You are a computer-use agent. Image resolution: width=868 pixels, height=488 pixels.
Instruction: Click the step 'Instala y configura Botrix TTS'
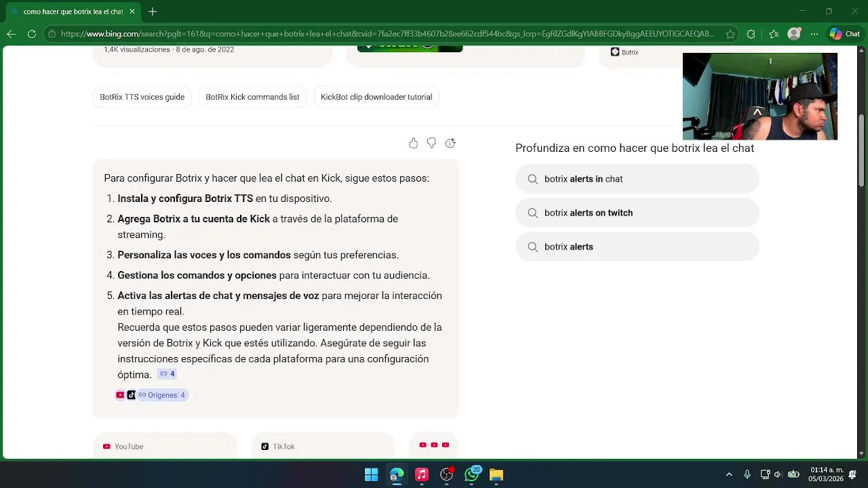tap(185, 199)
